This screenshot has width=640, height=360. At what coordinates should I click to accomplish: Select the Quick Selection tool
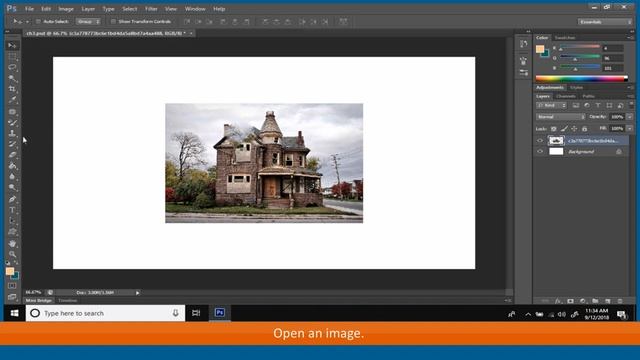click(x=12, y=78)
